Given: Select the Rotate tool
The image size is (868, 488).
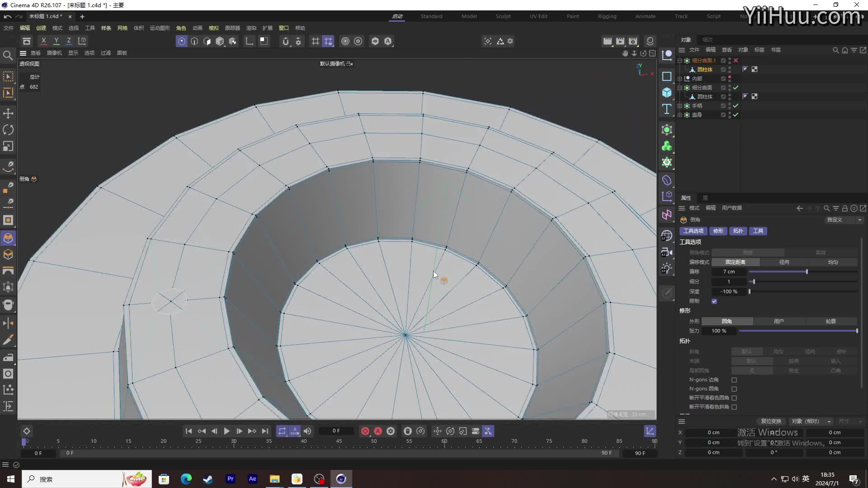Looking at the screenshot, I should 8,130.
